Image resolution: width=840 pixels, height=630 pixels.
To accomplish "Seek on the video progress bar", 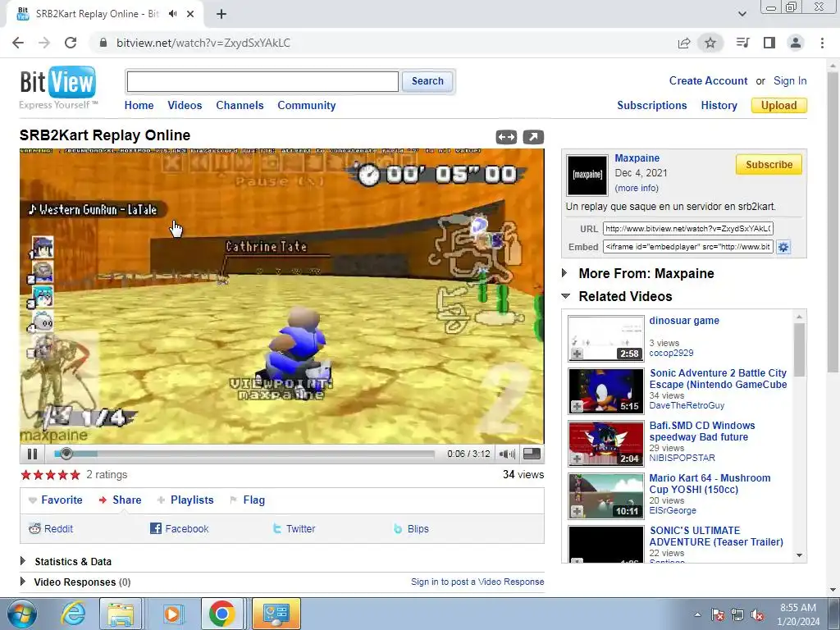I will tap(244, 454).
